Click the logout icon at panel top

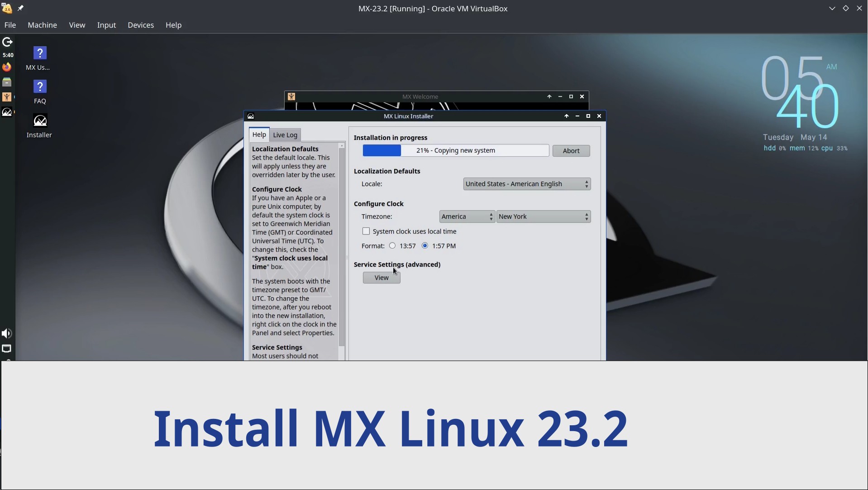coord(7,42)
